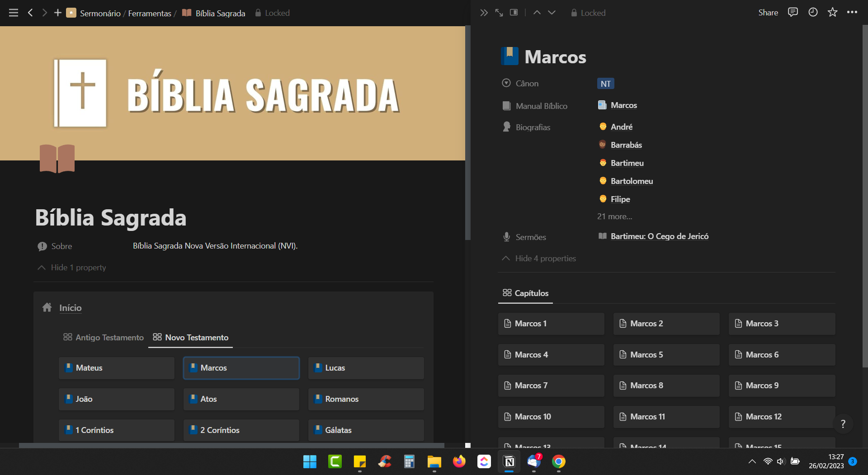Collapse Hide 1 property
868x475 pixels.
[72, 268]
